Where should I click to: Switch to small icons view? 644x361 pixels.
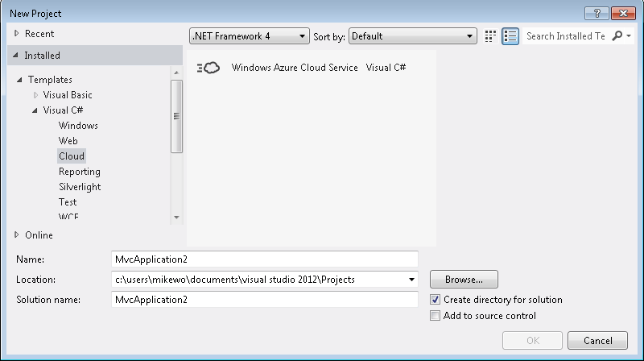490,36
